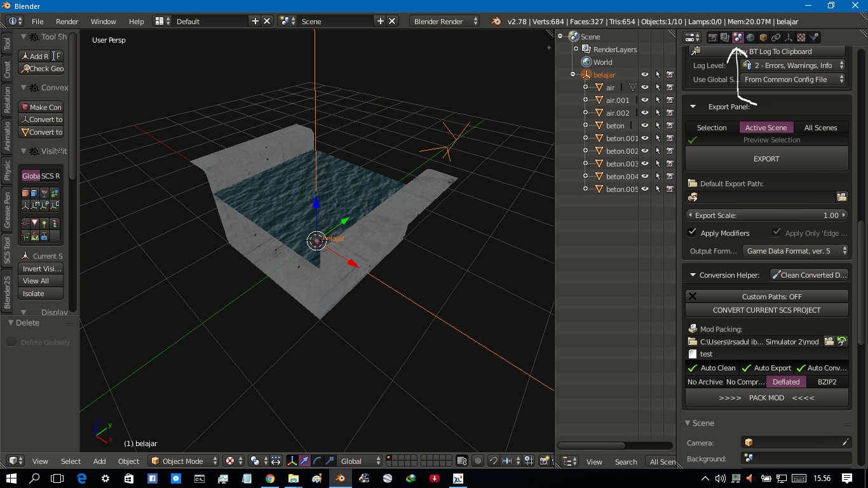868x488 pixels.
Task: Hide the beton object in the outliner
Action: tap(644, 125)
